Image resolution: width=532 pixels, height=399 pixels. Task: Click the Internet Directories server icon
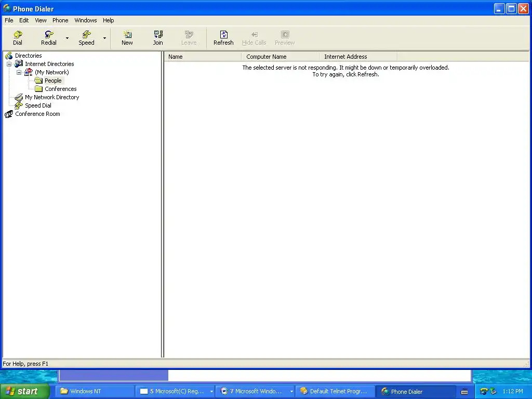coord(19,64)
